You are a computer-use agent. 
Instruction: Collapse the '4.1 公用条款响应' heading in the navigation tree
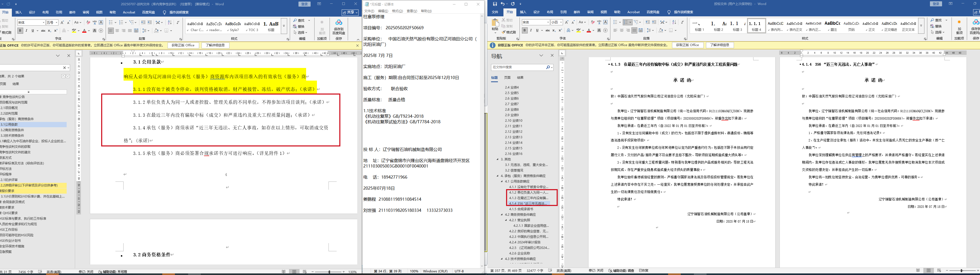tap(501, 181)
